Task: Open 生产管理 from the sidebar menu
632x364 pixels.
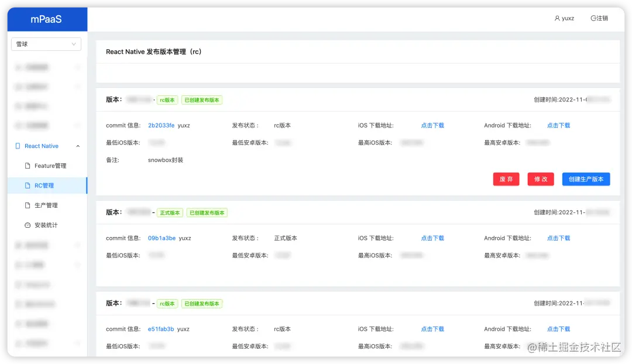Action: pyautogui.click(x=50, y=205)
